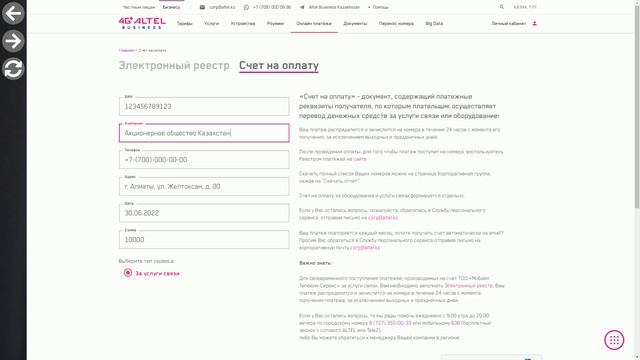Open the 'Онлайн платежи' menu item
Screen dimensions: 640x360
pos(314,23)
